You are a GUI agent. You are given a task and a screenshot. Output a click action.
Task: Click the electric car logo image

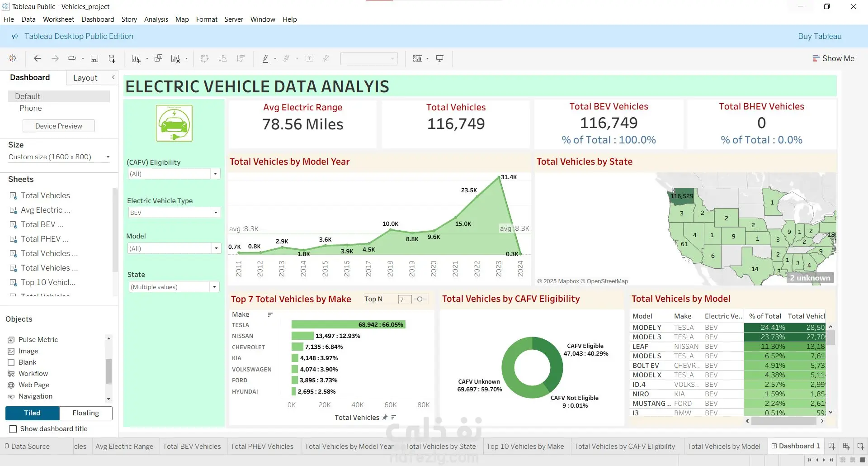pyautogui.click(x=174, y=123)
